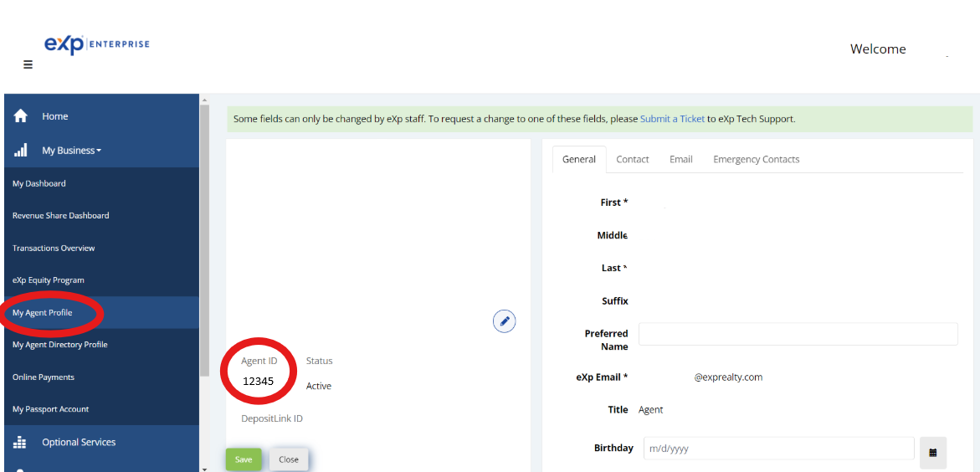Screen dimensions: 980x472
Task: Click the pencil edit photo icon
Action: point(504,321)
